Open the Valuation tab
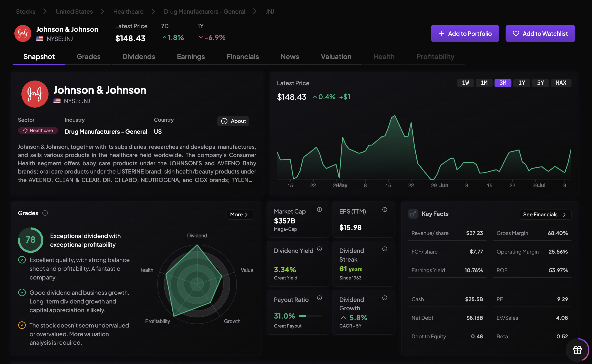 [x=336, y=57]
